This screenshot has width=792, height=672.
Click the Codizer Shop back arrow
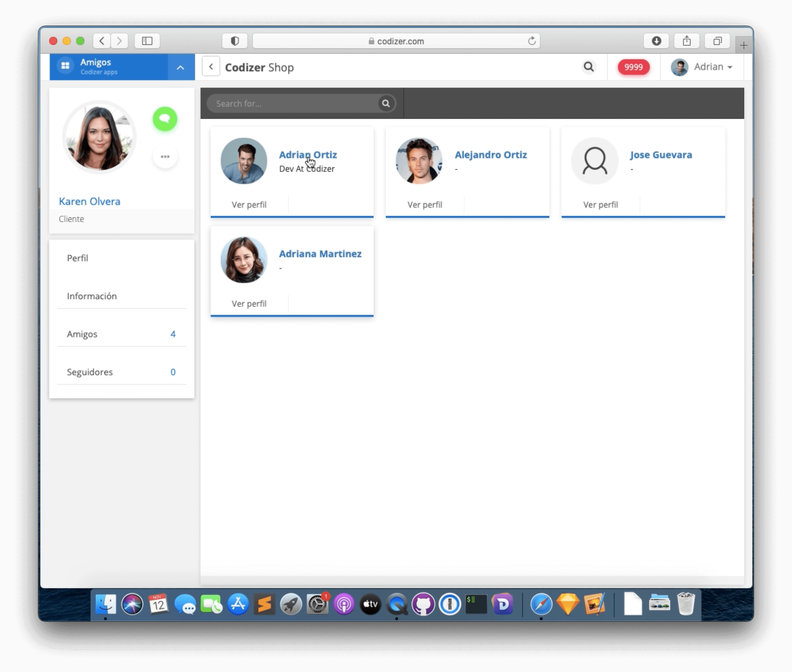[x=211, y=67]
